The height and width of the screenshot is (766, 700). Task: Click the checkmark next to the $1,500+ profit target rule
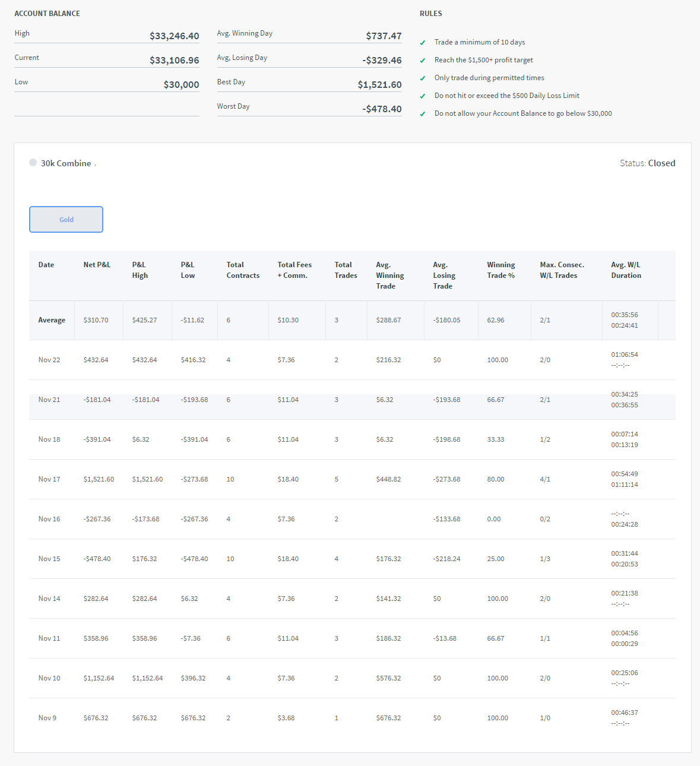(422, 61)
